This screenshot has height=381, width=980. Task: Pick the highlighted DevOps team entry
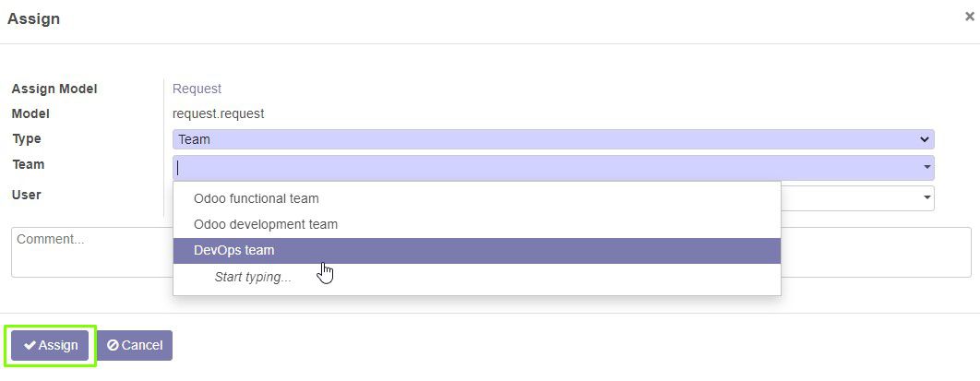(x=477, y=250)
